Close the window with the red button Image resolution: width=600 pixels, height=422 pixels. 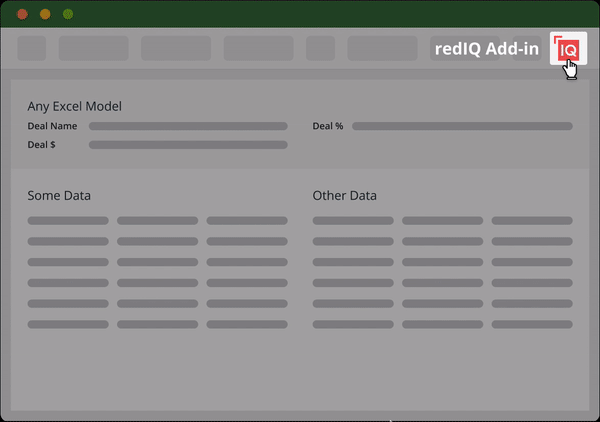22,14
